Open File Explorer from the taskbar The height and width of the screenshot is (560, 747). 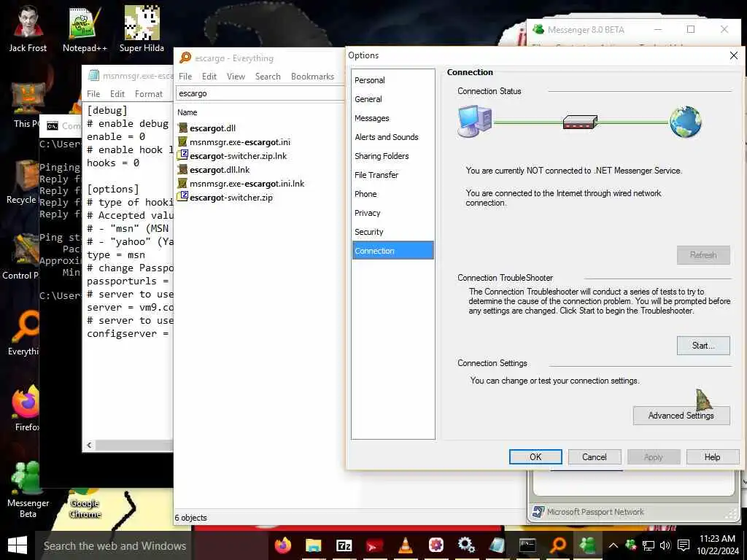click(313, 545)
